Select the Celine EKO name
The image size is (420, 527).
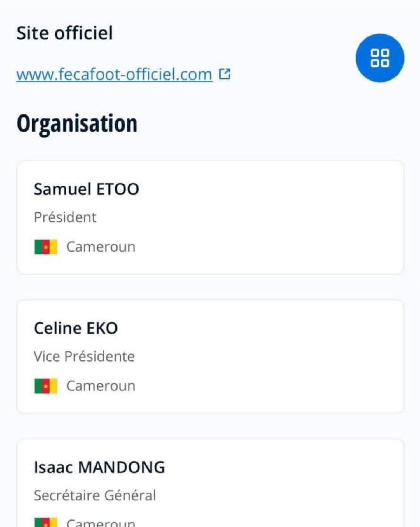(x=76, y=328)
